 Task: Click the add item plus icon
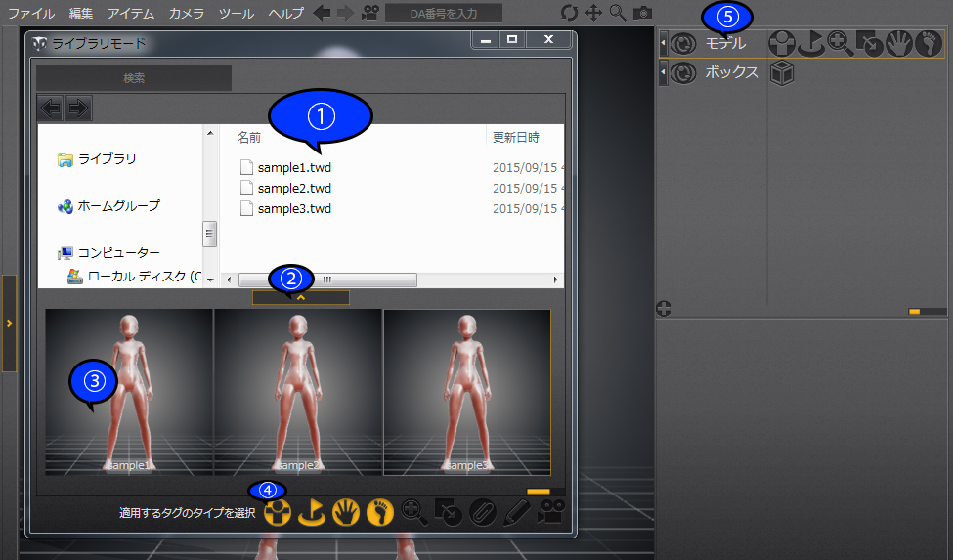pyautogui.click(x=664, y=309)
